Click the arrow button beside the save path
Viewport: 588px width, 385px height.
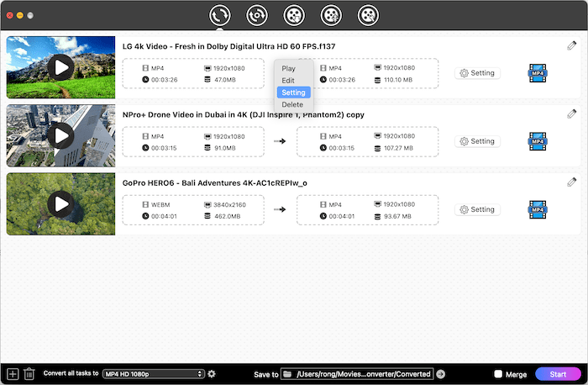point(441,374)
